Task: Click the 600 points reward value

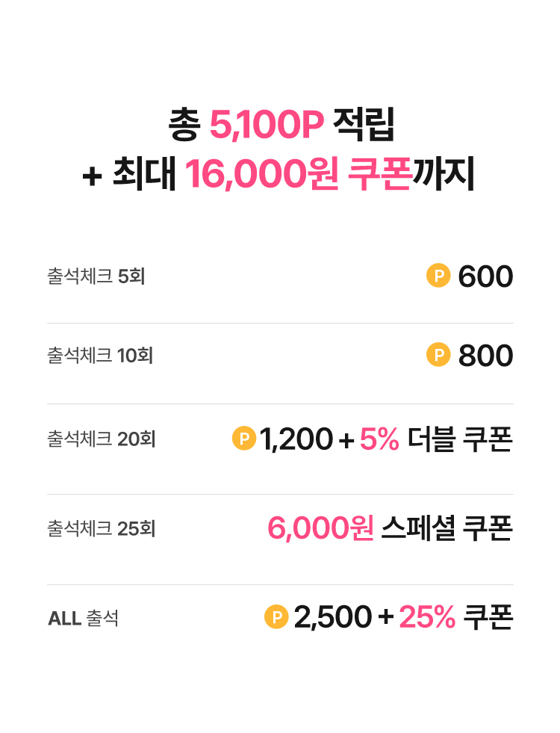Action: [x=485, y=277]
